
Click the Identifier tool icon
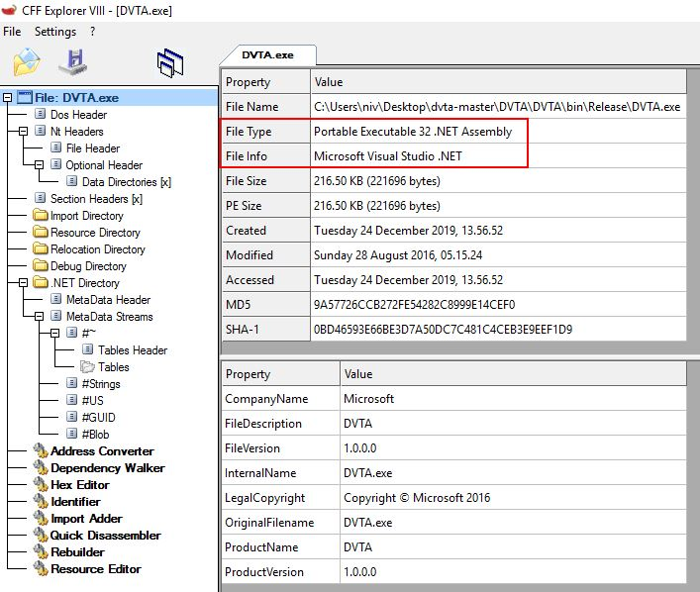point(41,501)
